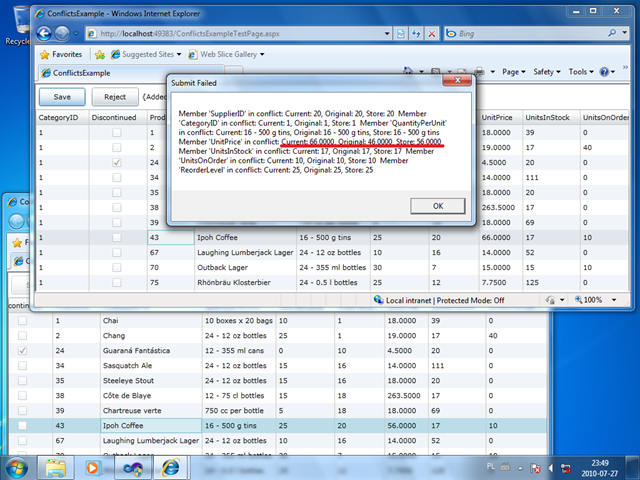Open the search provider dropdown arrow
Viewport: 640px width, 480px height.
pos(624,33)
